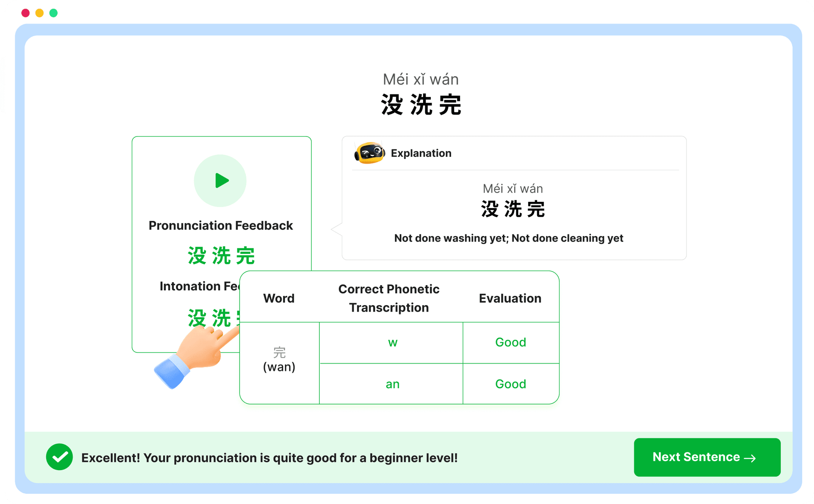Image resolution: width=814 pixels, height=504 pixels.
Task: Click the pinyin 'Méi xǐ wán' heading
Action: pyautogui.click(x=420, y=79)
